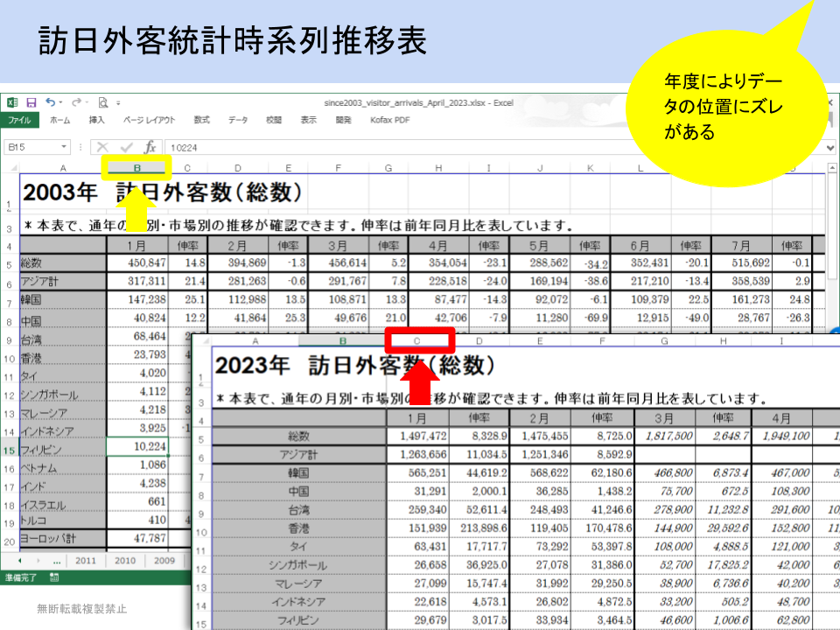
Task: Switch to the ホーム ribbon tab
Action: (60, 120)
